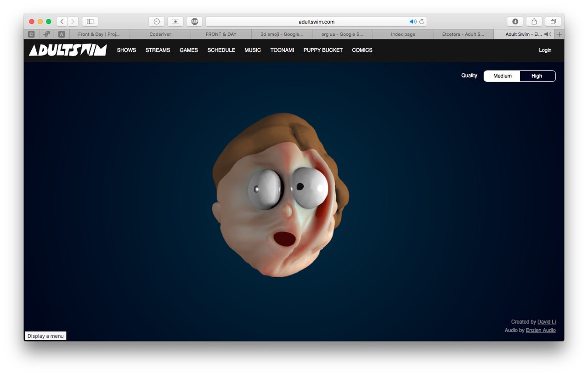Switch to the org ua - Google S... tab

[342, 34]
